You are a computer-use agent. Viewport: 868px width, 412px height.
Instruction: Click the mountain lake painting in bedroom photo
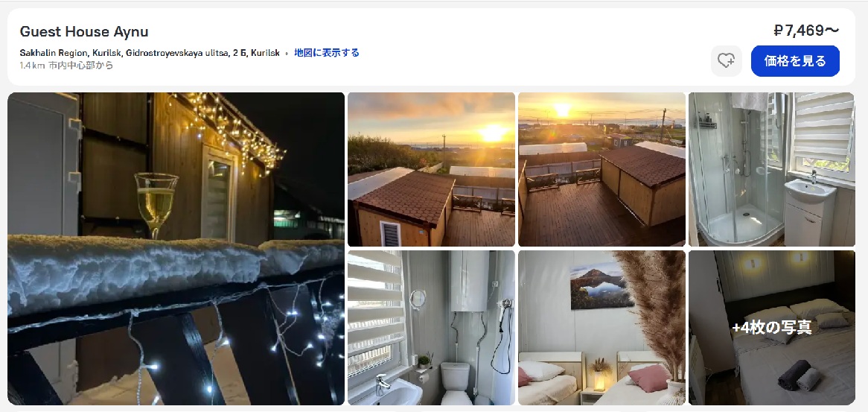pos(601,285)
